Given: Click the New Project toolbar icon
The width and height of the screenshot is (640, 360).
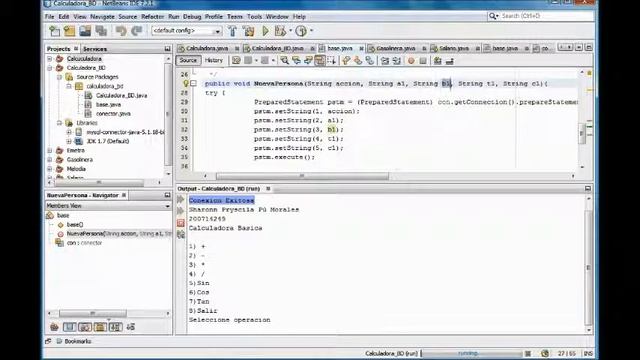Looking at the screenshot, I should click(x=70, y=31).
